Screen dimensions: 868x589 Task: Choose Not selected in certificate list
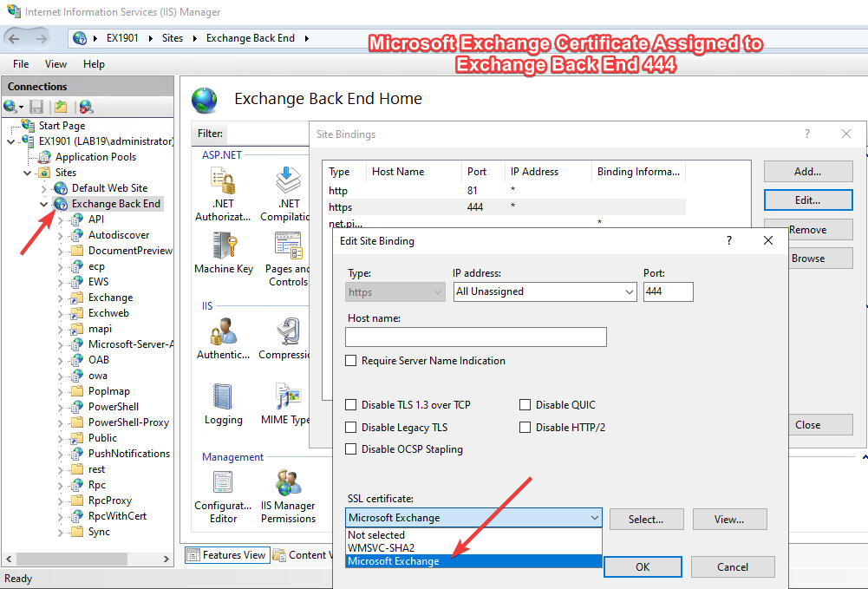tap(473, 535)
